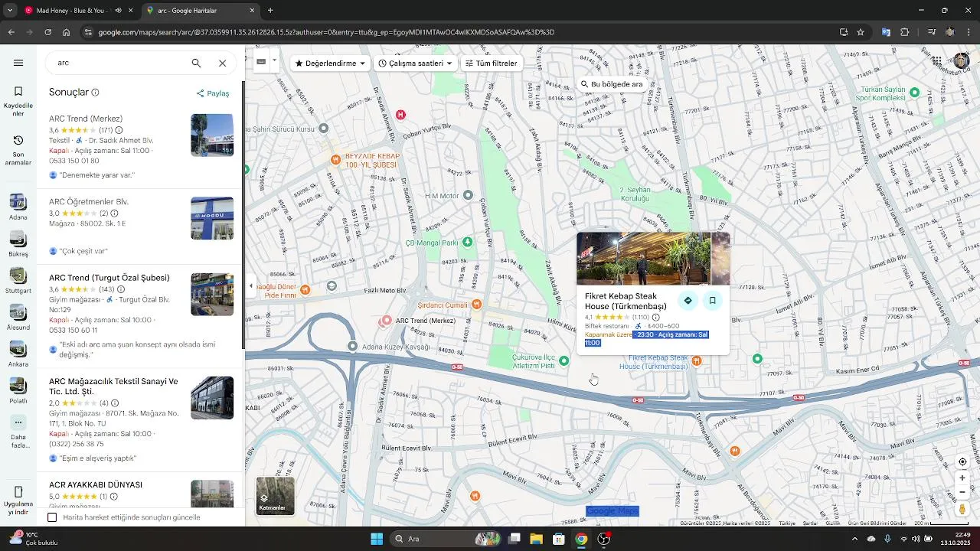Viewport: 980px width, 551px height.
Task: Click the Şırdancı Cumali restaurant marker
Action: pyautogui.click(x=477, y=305)
